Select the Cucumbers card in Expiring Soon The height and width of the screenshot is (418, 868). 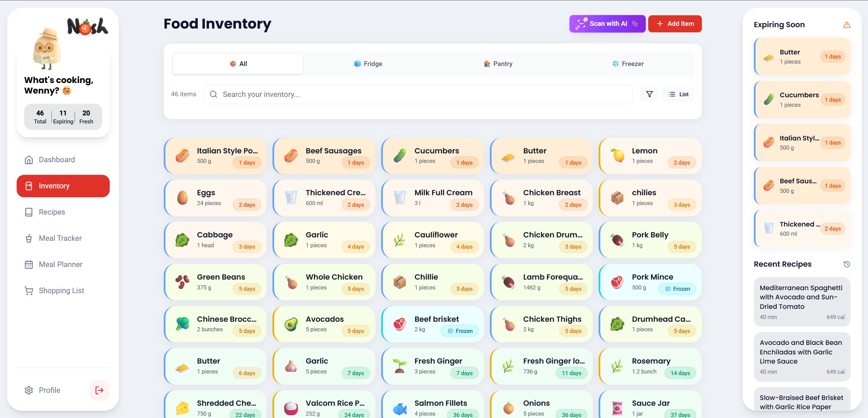point(802,100)
